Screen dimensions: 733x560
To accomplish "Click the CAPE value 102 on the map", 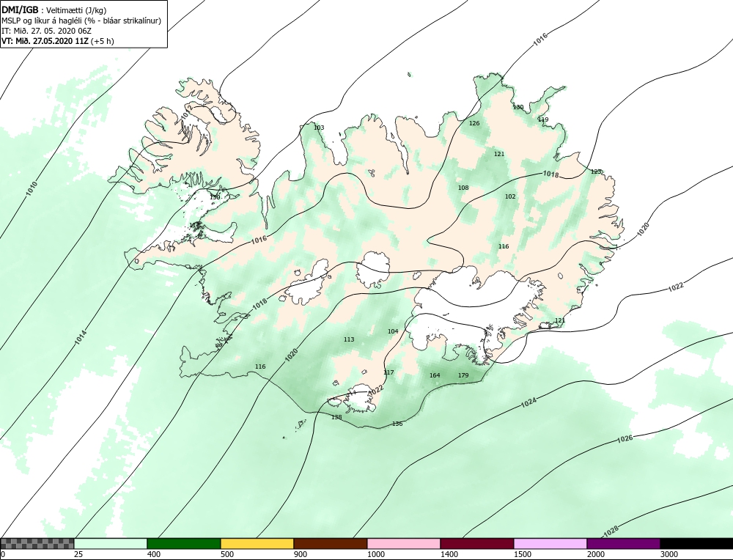I will (x=510, y=196).
